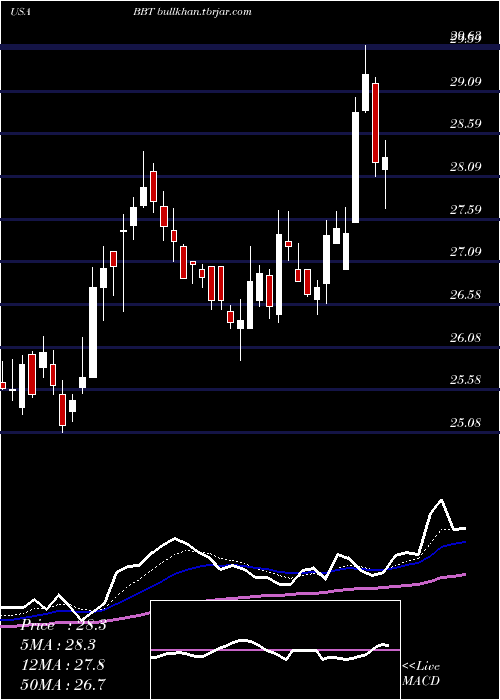Image resolution: width=500 pixels, height=700 pixels.
Task: Click the 25.08 price axis label
Action: (x=465, y=422)
